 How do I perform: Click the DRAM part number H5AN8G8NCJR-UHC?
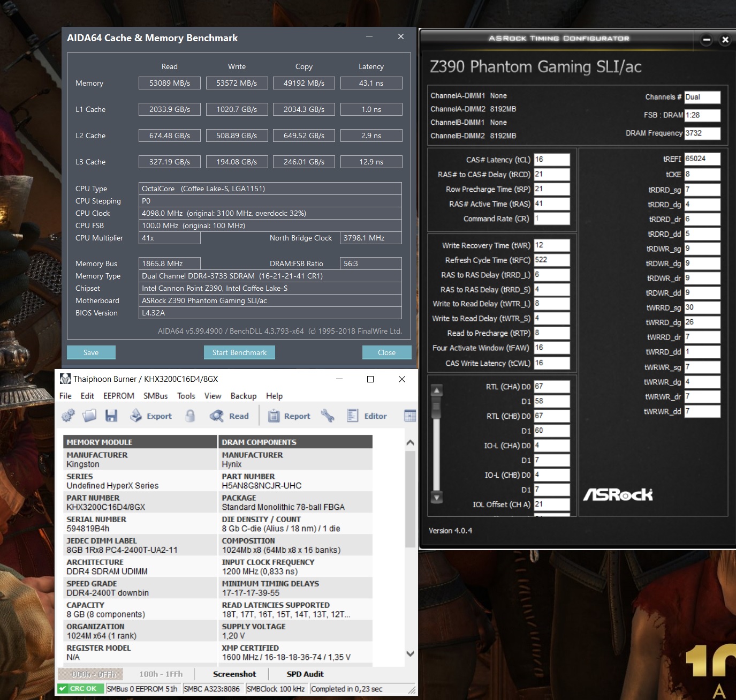[x=262, y=486]
